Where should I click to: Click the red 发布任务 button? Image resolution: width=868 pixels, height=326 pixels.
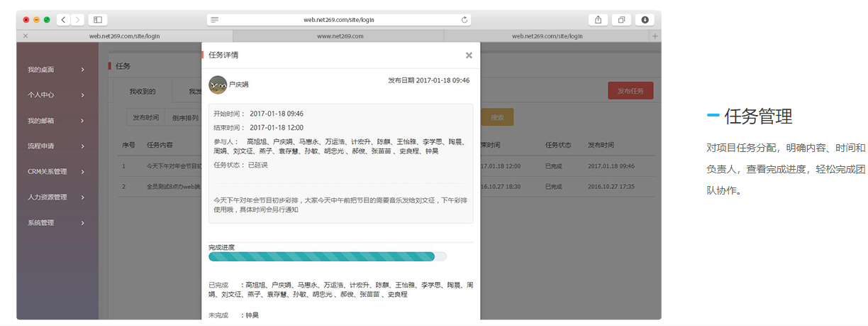(x=630, y=91)
